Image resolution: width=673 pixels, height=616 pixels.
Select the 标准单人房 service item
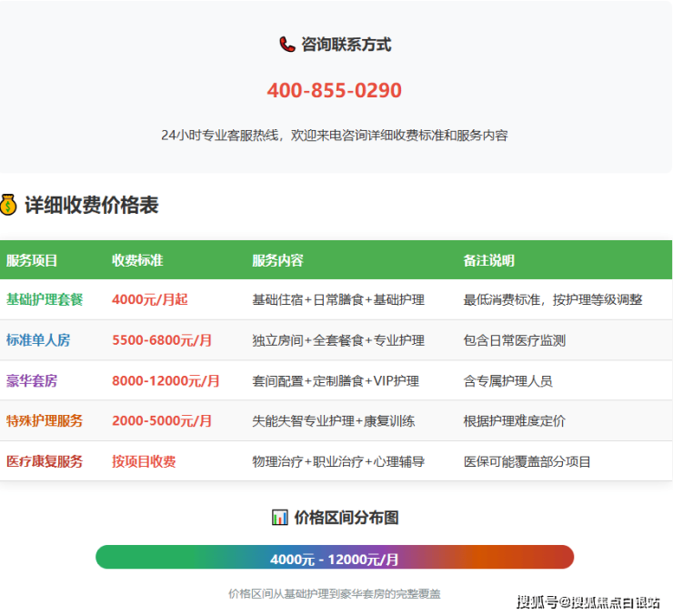click(x=38, y=340)
